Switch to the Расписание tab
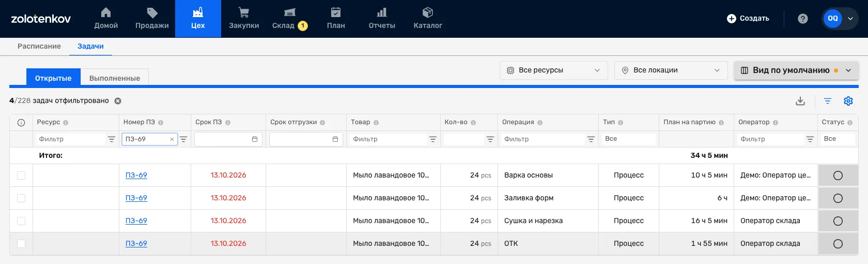This screenshot has height=264, width=868. pos(39,46)
